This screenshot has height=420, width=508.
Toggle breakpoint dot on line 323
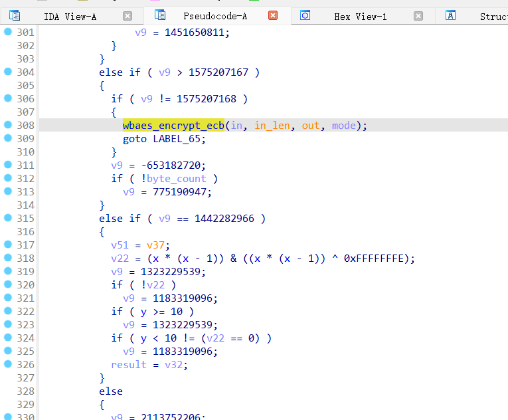pos(8,324)
